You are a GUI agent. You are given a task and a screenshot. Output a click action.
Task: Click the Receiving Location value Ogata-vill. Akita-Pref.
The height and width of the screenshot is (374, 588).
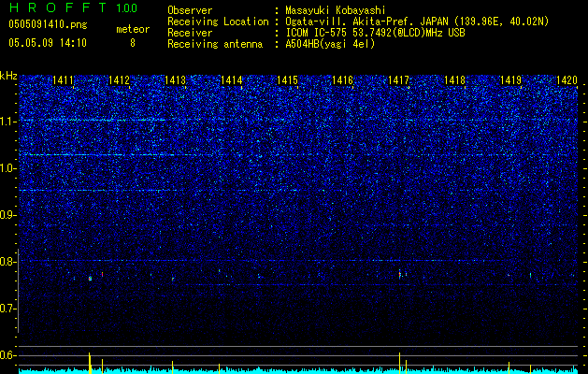pos(351,22)
